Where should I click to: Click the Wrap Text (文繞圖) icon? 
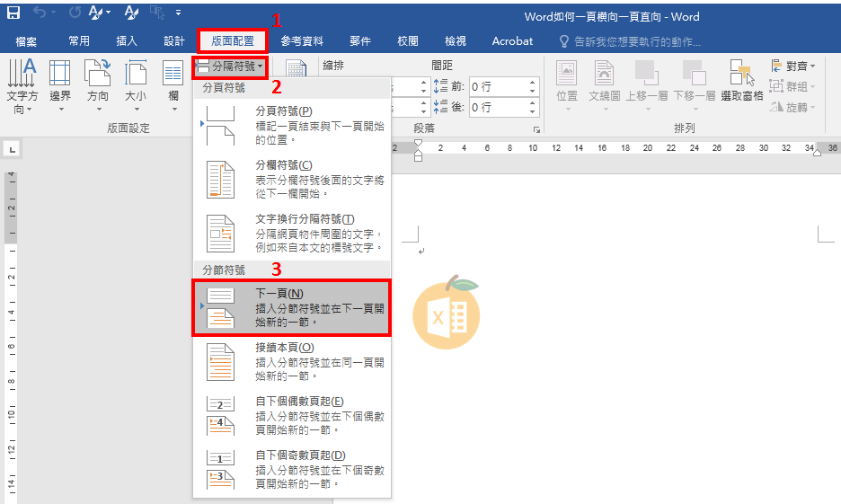click(604, 81)
